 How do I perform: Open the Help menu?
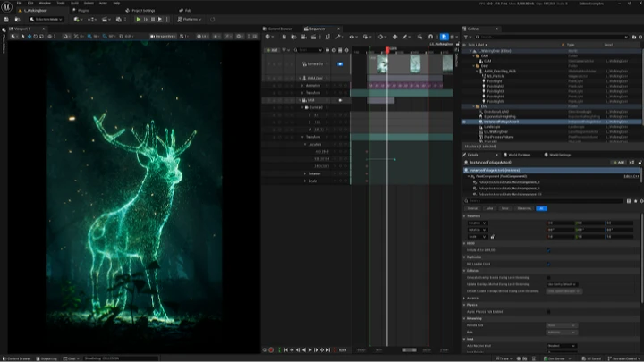click(116, 3)
